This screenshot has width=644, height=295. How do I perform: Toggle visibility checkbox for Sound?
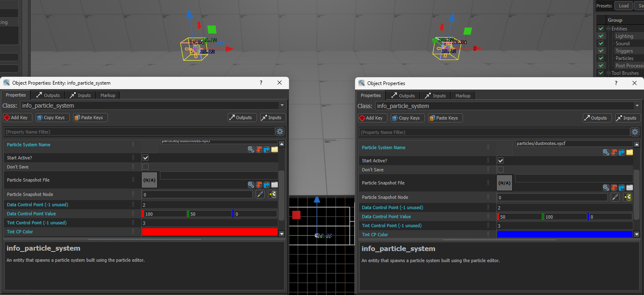click(x=601, y=44)
